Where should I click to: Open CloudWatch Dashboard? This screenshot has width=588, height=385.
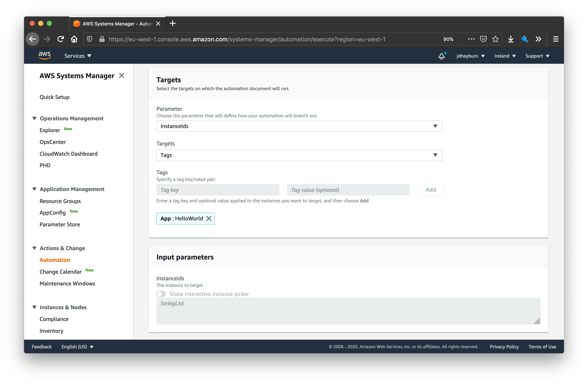[68, 154]
